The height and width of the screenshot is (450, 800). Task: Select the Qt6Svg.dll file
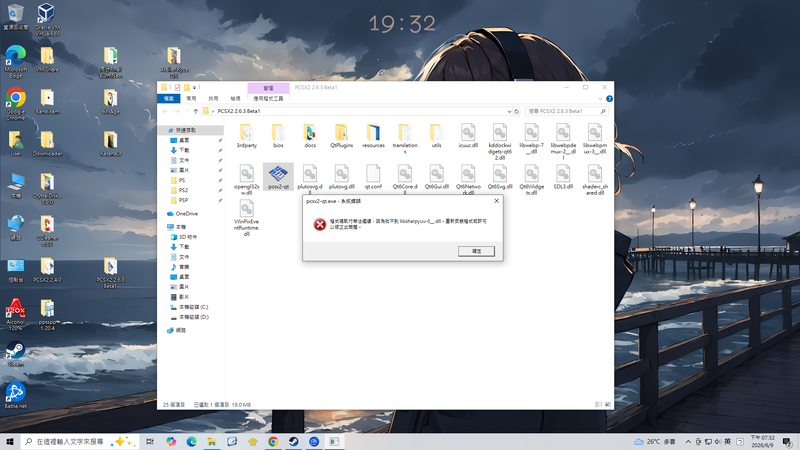tap(499, 178)
